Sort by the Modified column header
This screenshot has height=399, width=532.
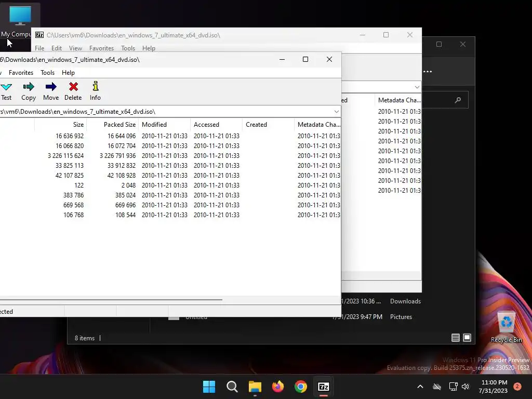pyautogui.click(x=164, y=125)
